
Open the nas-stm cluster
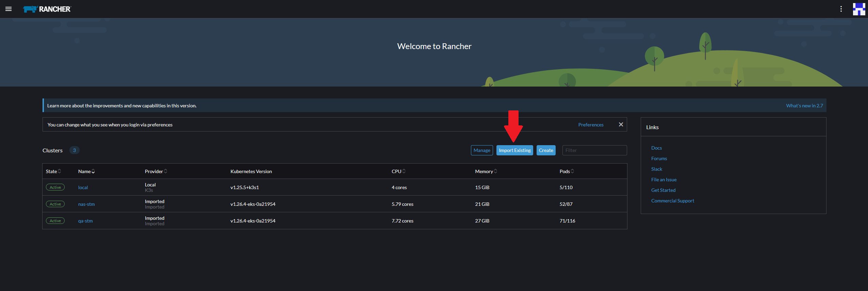[86, 204]
